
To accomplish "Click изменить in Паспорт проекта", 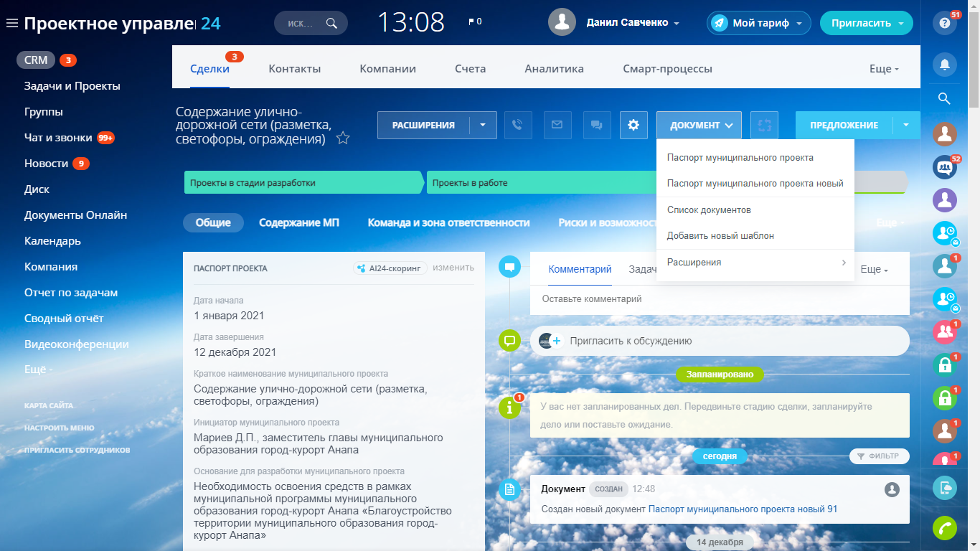I will pos(453,268).
